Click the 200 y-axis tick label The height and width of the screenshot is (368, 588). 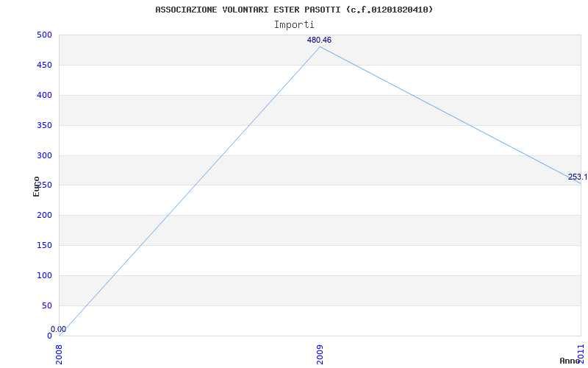[x=44, y=215]
